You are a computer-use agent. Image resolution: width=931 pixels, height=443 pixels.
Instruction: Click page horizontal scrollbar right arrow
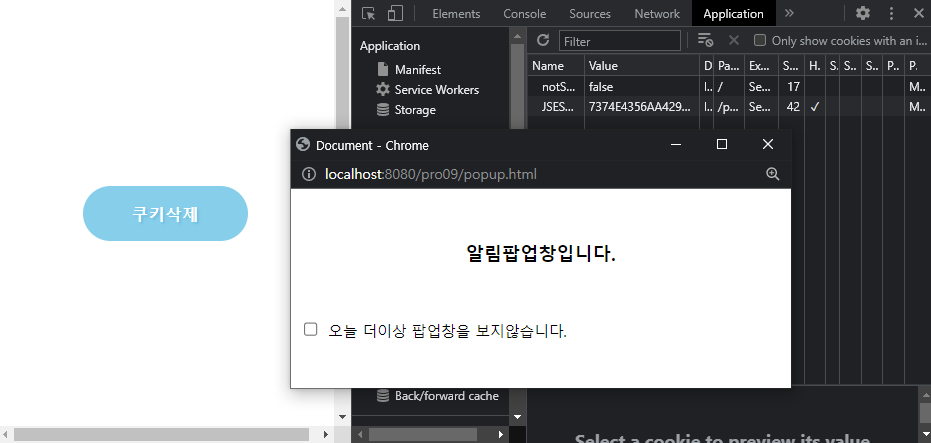point(325,434)
